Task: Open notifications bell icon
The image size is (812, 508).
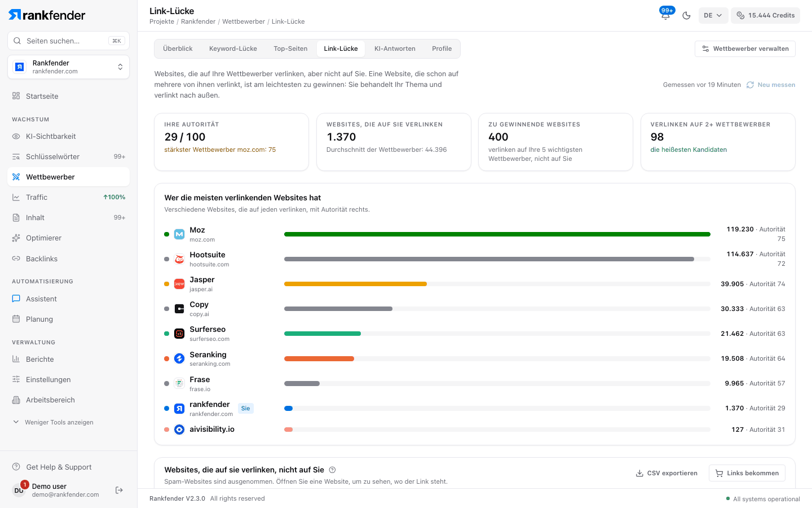Action: [665, 15]
